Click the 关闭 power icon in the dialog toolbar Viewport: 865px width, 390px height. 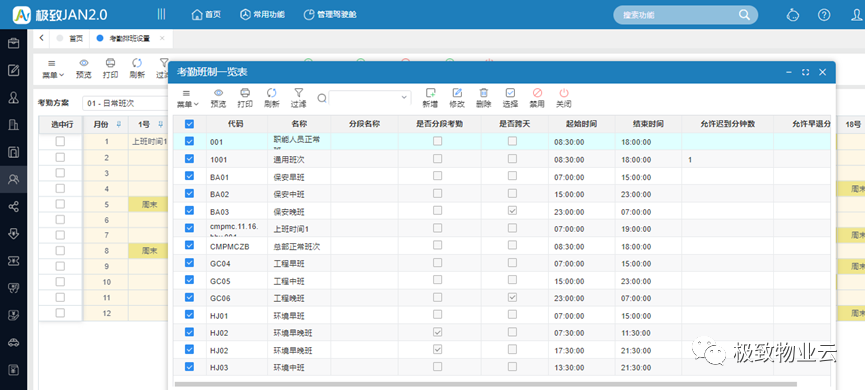[564, 93]
